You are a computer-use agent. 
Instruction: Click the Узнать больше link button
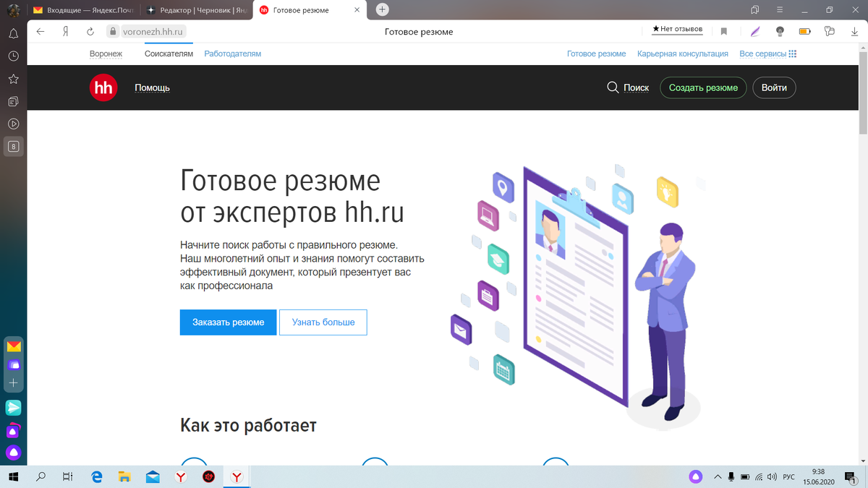click(x=323, y=322)
